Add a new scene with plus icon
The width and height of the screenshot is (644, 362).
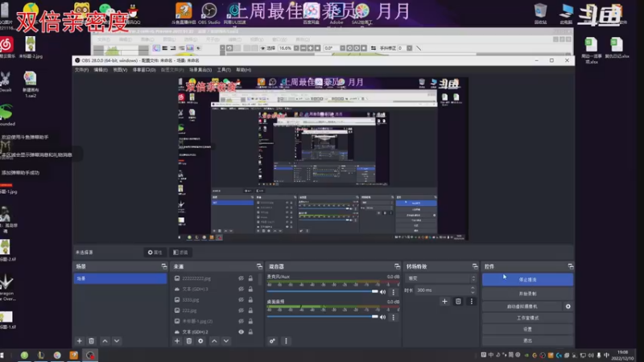[79, 341]
